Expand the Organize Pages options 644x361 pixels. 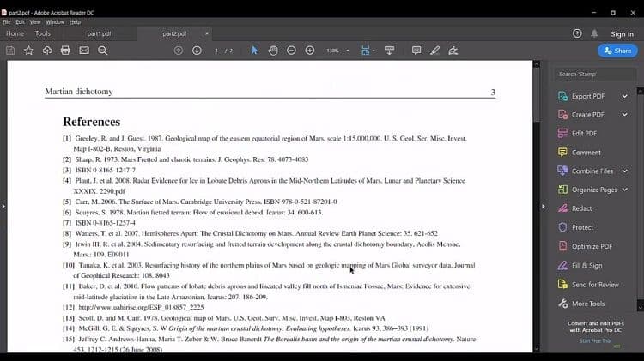pyautogui.click(x=624, y=190)
